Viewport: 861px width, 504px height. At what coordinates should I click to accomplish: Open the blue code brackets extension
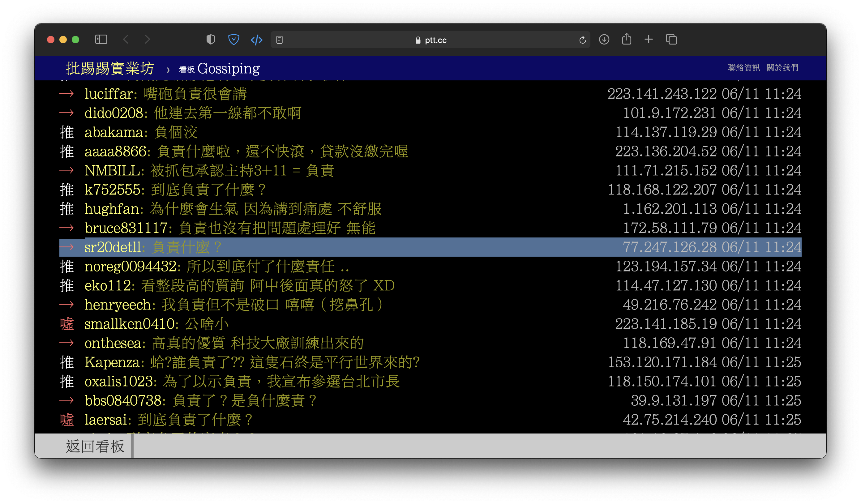click(257, 40)
